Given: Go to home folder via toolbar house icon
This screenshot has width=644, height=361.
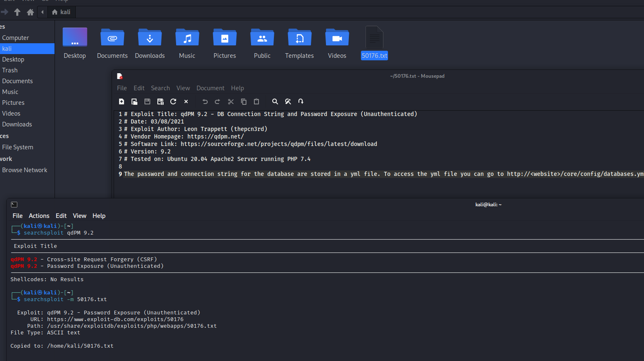Looking at the screenshot, I should [x=30, y=12].
